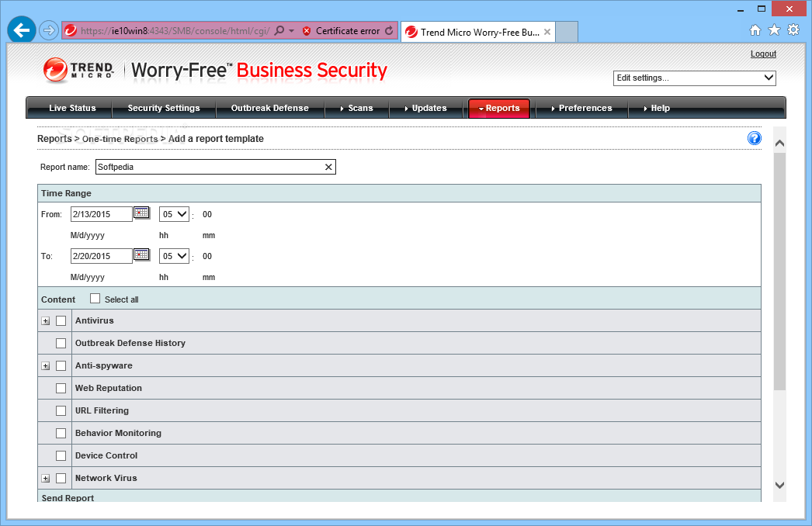
Task: Click the Time Range section header
Action: pos(399,193)
